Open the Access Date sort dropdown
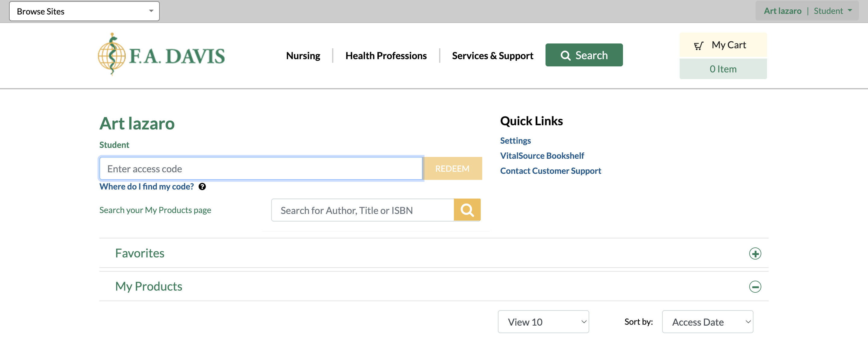 point(707,321)
